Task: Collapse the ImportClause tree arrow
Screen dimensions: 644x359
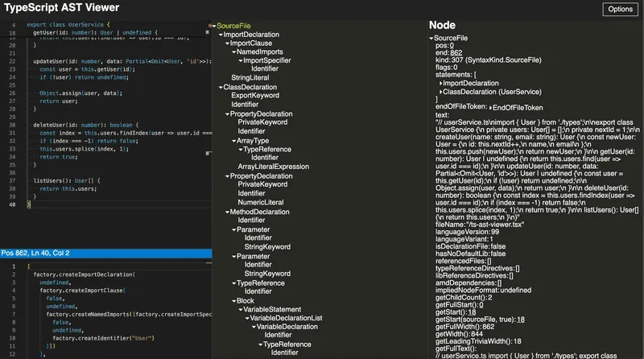Action: (227, 43)
